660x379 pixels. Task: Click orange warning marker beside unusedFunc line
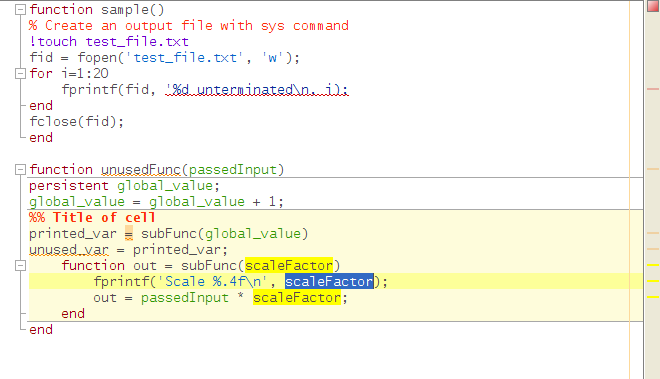[x=653, y=169]
